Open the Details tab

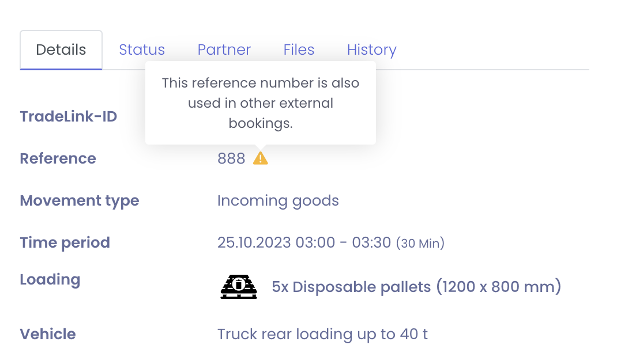61,50
